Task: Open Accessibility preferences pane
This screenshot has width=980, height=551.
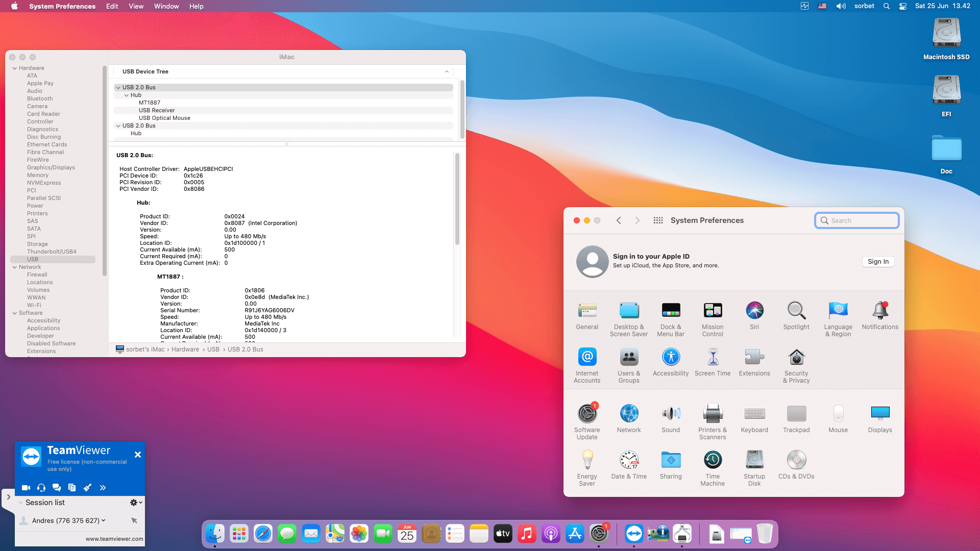Action: (671, 362)
